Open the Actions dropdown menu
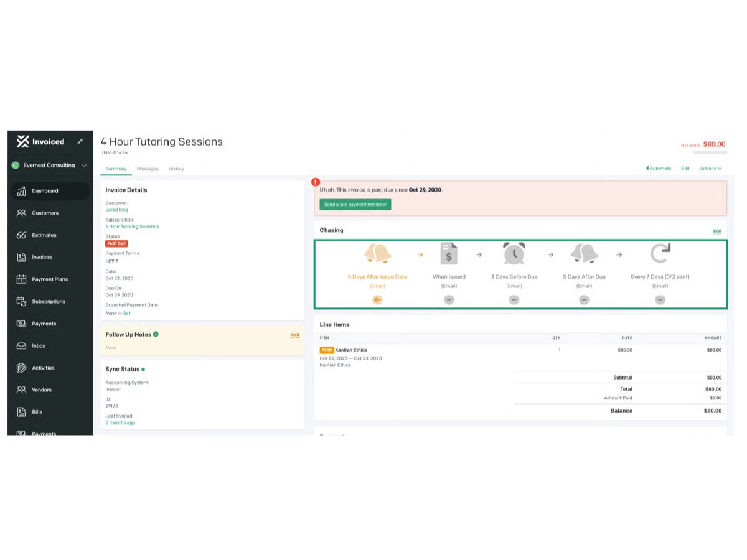 710,169
